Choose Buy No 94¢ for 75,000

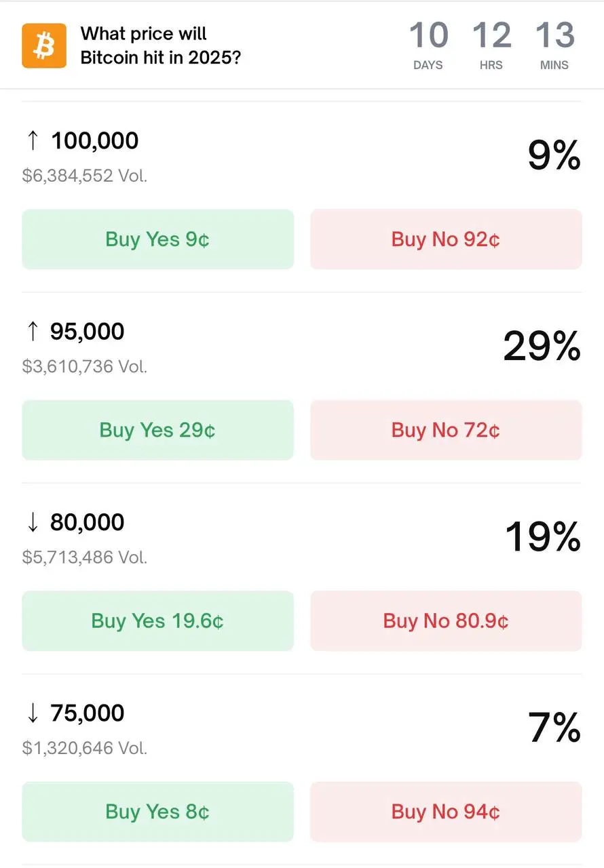[446, 812]
